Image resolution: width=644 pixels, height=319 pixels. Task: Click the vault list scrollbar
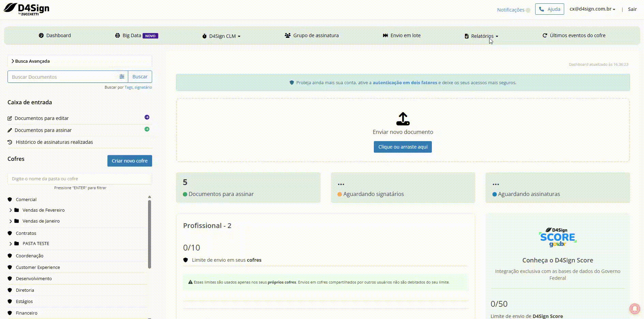coord(149,234)
